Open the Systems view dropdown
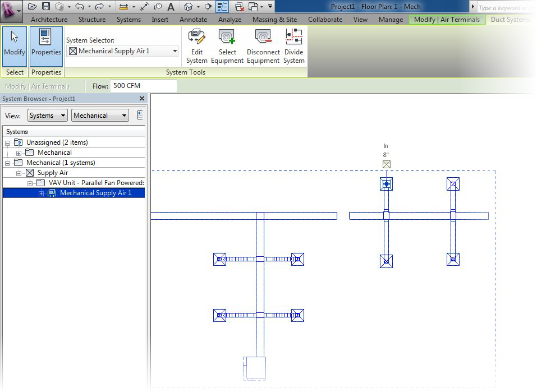 [x=47, y=116]
